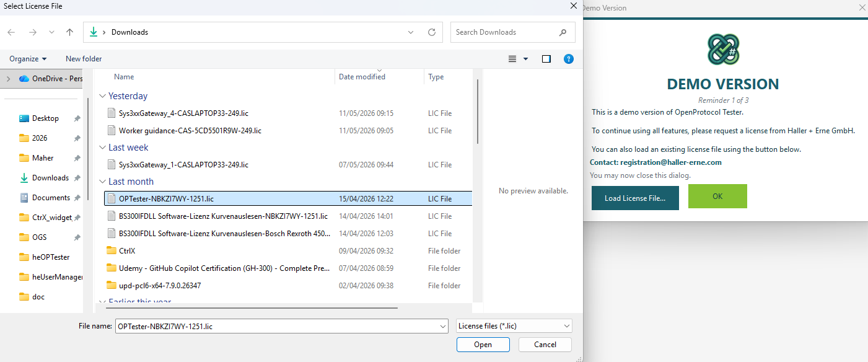Unpin Desktop using its pin icon
The image size is (868, 362).
[x=77, y=118]
